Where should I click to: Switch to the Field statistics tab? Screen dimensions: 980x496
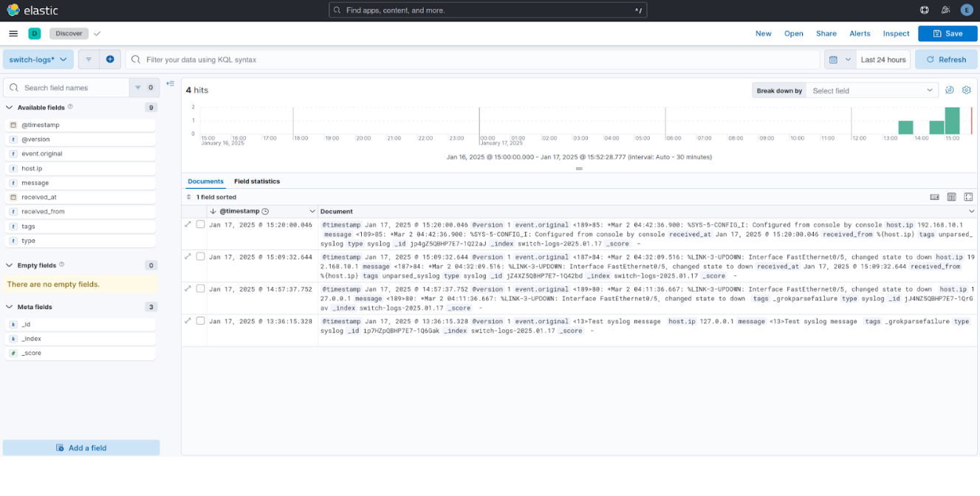[x=257, y=182]
